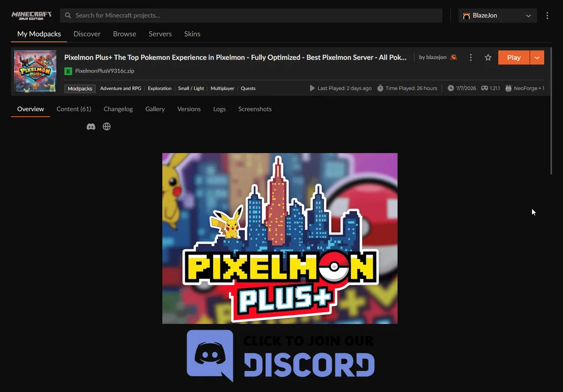
Task: Favorite the modpack with the star icon
Action: pos(488,57)
